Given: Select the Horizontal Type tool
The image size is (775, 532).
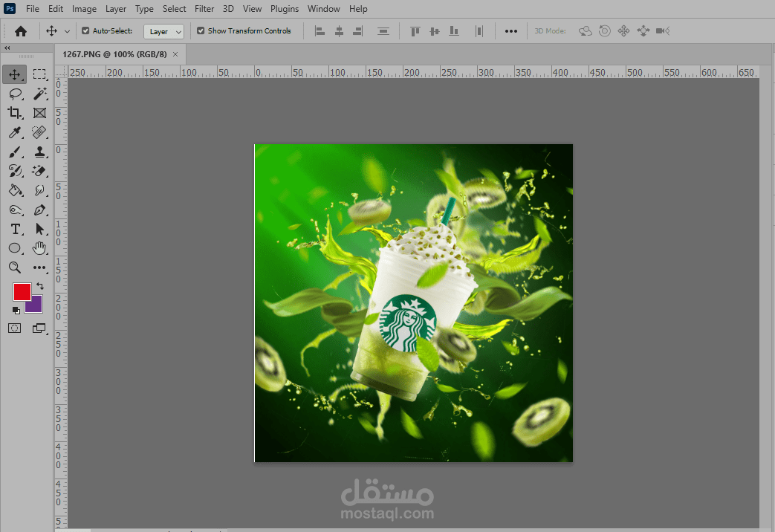Looking at the screenshot, I should click(x=15, y=229).
